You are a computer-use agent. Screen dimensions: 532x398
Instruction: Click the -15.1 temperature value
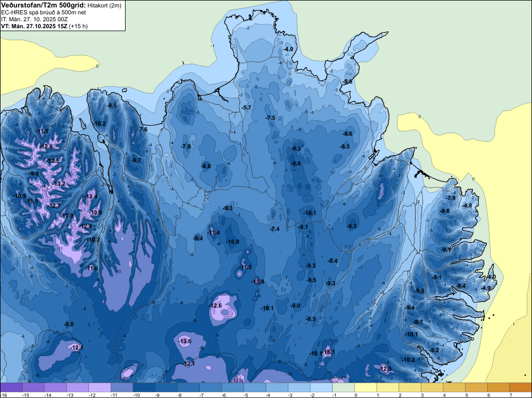[x=328, y=352]
